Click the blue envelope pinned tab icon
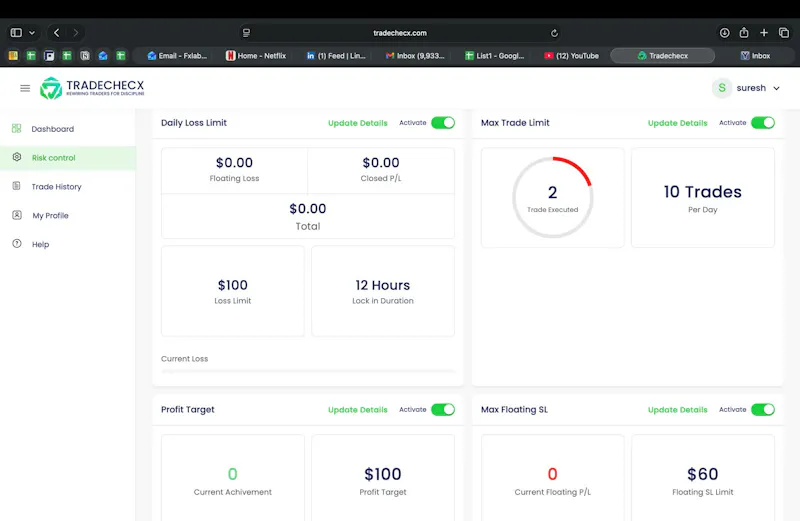This screenshot has height=521, width=800. [x=103, y=56]
